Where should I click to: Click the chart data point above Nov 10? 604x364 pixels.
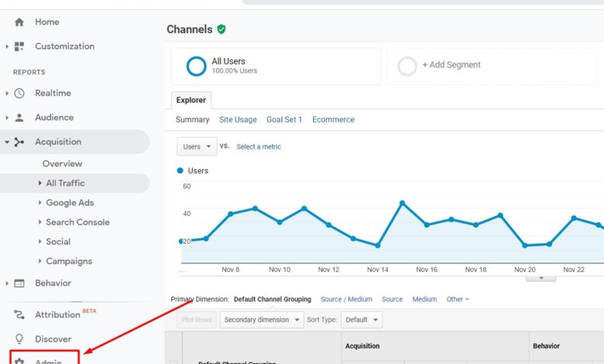coord(280,221)
